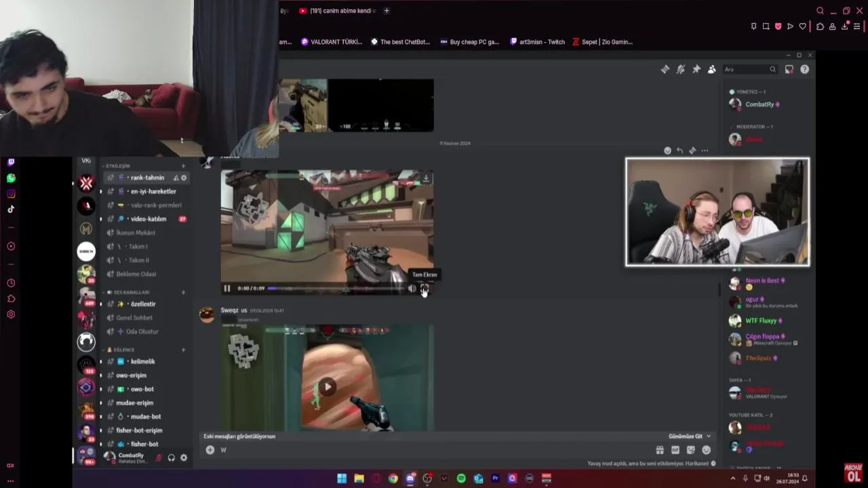Open TikTok in the browser sidebar
The width and height of the screenshot is (868, 488).
point(11,209)
